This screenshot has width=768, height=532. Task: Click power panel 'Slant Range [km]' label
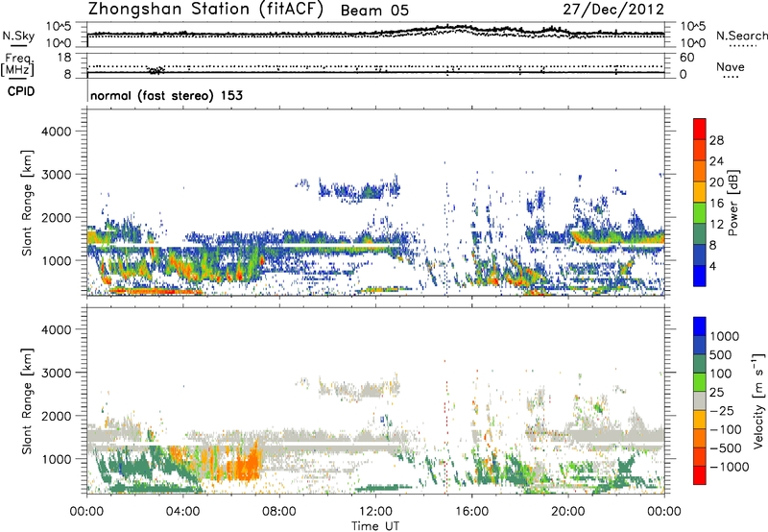(x=27, y=203)
